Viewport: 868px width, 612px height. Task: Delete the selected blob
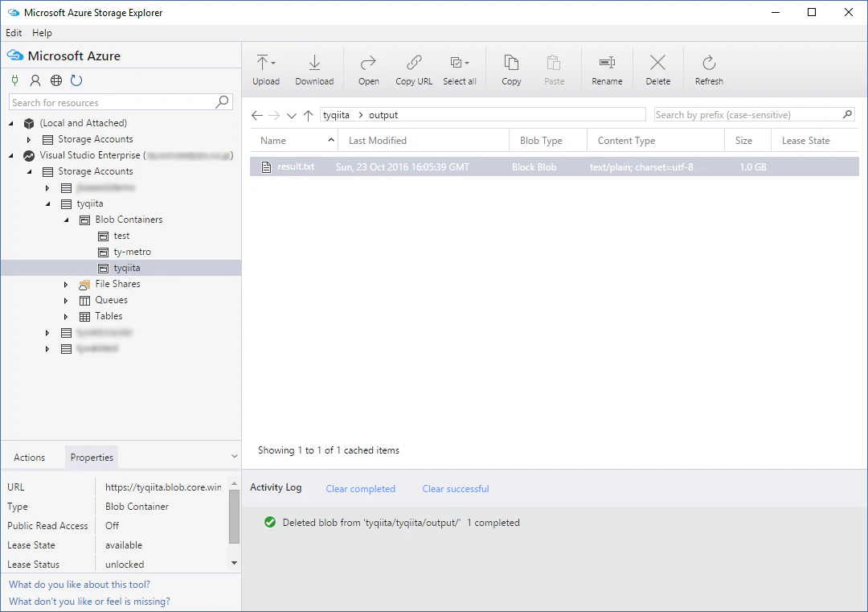658,69
